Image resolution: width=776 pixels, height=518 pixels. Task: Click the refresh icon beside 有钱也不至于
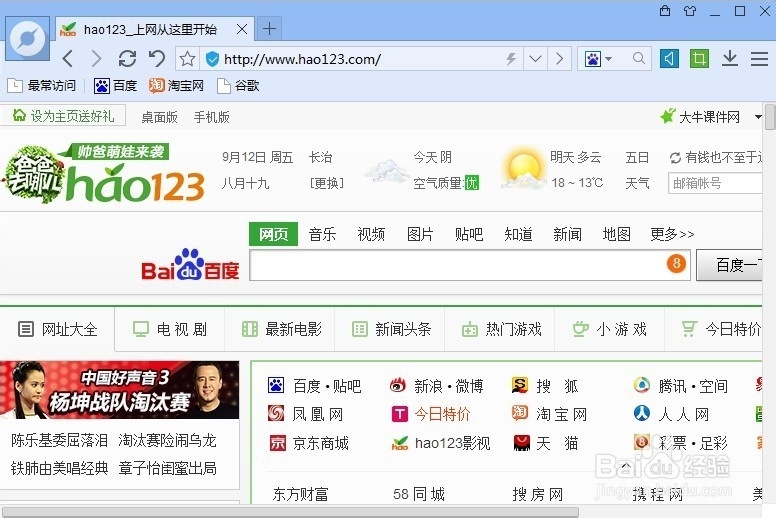click(675, 158)
